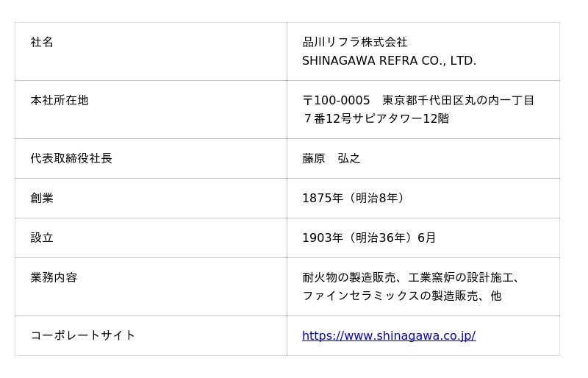Open the shinagawa.co.jp corporate site link

388,336
